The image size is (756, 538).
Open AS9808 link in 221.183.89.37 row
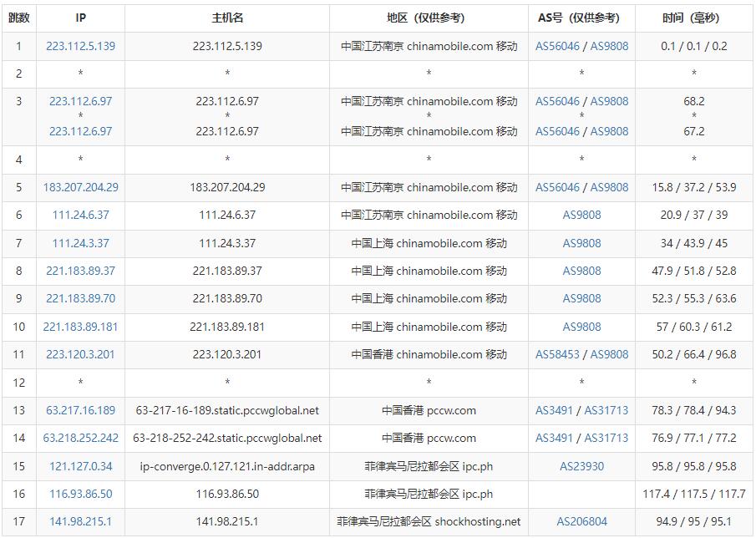coord(582,271)
